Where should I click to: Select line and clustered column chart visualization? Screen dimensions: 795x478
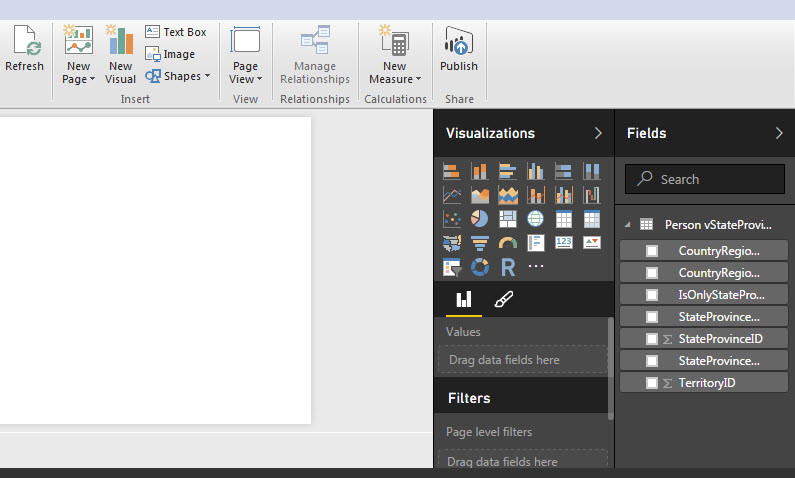click(563, 195)
